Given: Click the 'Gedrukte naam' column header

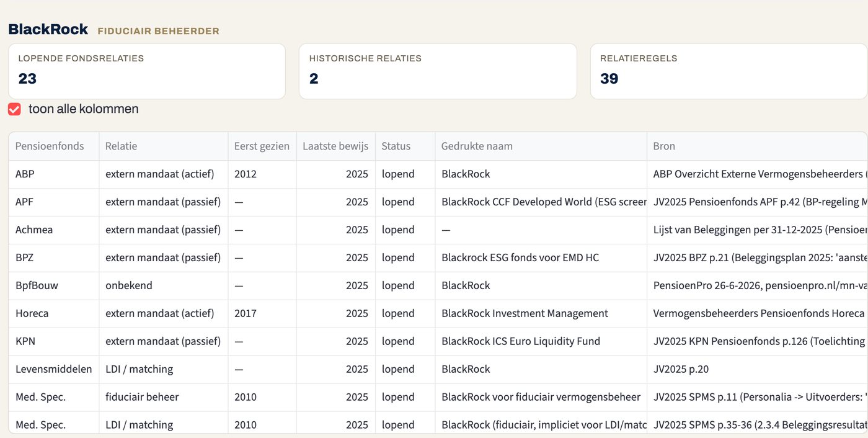Looking at the screenshot, I should 541,146.
